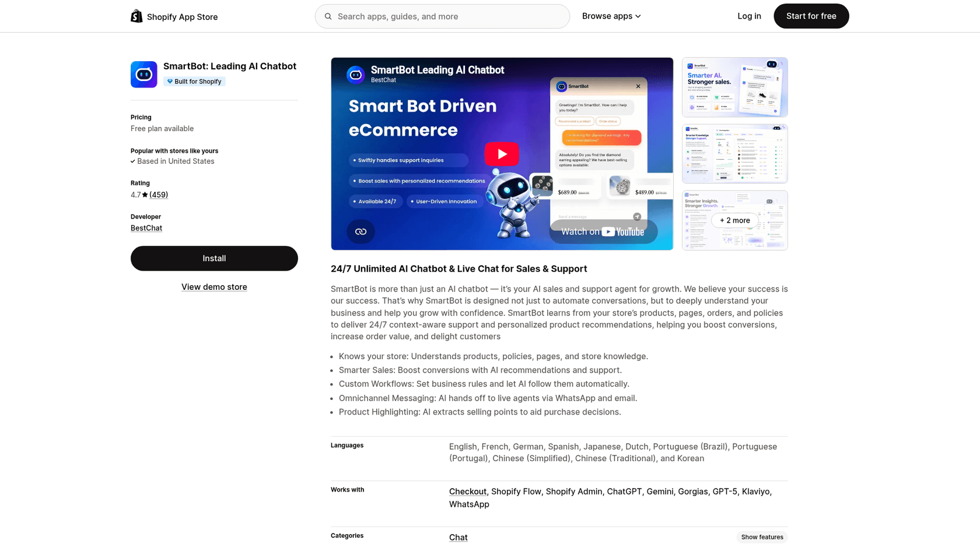Click the Shopify bag logo icon
Screen dimensions: 980x551
[x=136, y=16]
